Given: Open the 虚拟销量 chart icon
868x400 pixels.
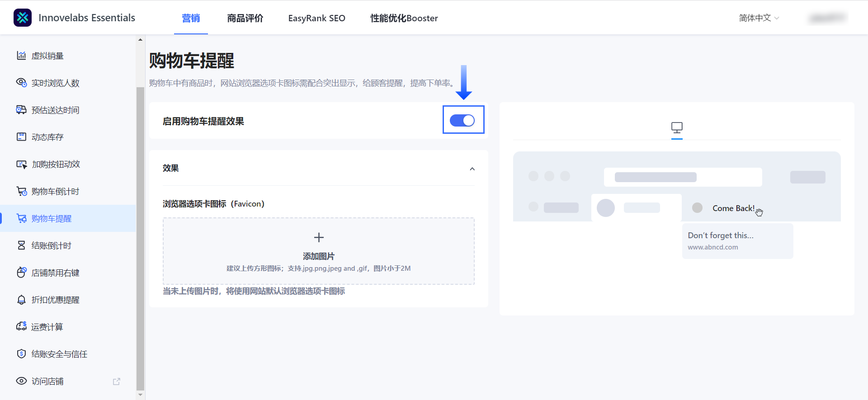Looking at the screenshot, I should click(x=21, y=56).
